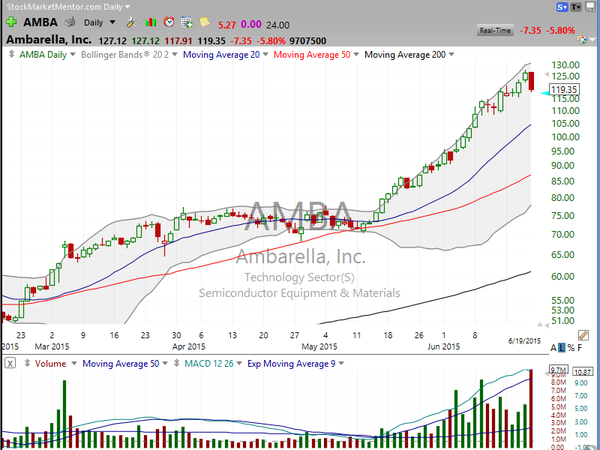Click the 24.00 value in toolbar
The height and width of the screenshot is (450, 600).
pyautogui.click(x=278, y=25)
